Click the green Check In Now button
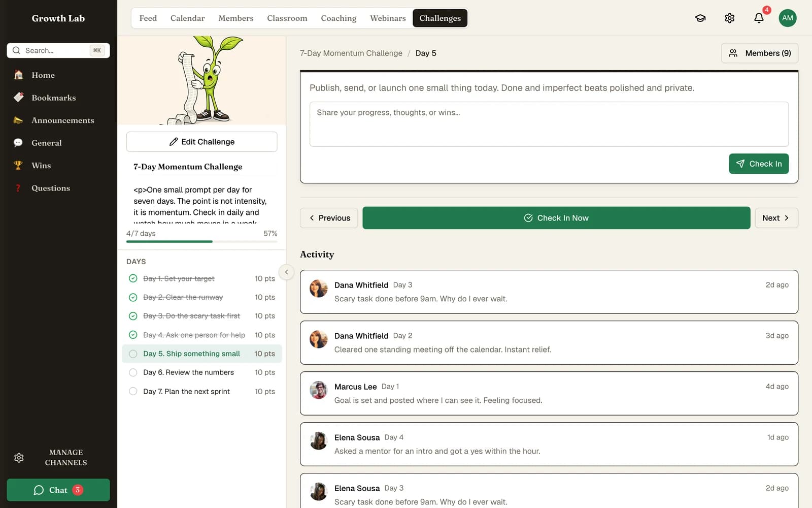Image resolution: width=812 pixels, height=508 pixels. (x=556, y=218)
